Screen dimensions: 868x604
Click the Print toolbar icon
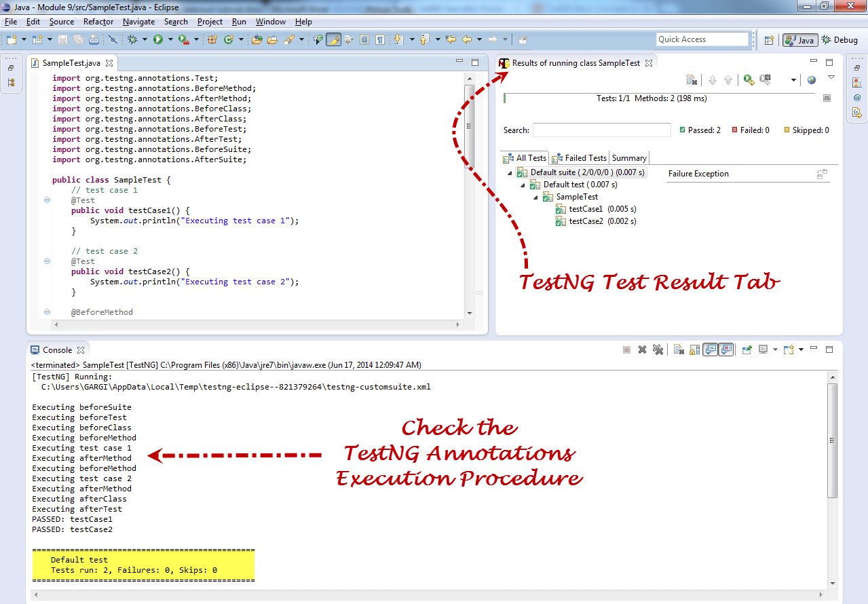[x=94, y=39]
